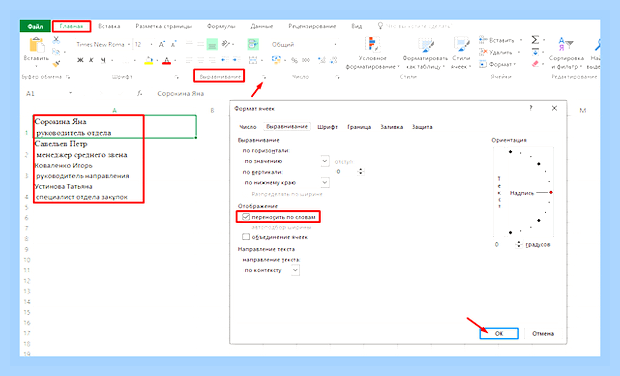The height and width of the screenshot is (376, 620).
Task: Click the decrease decimal icon
Action: point(333,60)
